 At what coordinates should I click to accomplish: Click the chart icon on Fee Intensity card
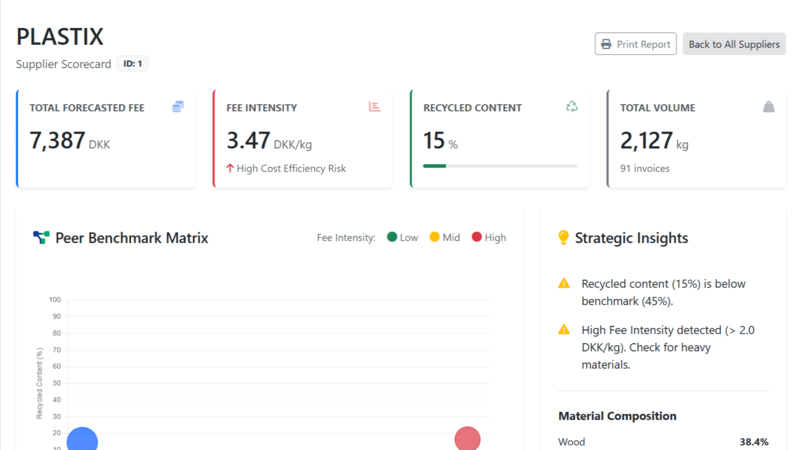point(375,107)
